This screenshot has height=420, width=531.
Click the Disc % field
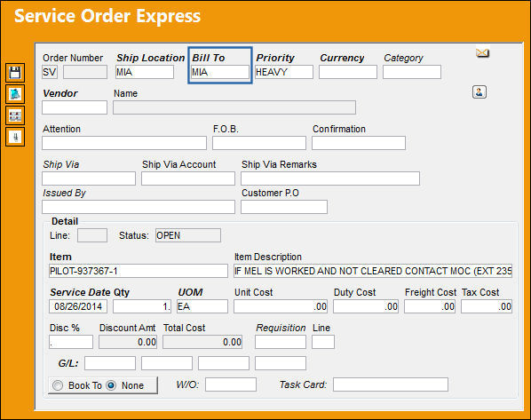71,342
